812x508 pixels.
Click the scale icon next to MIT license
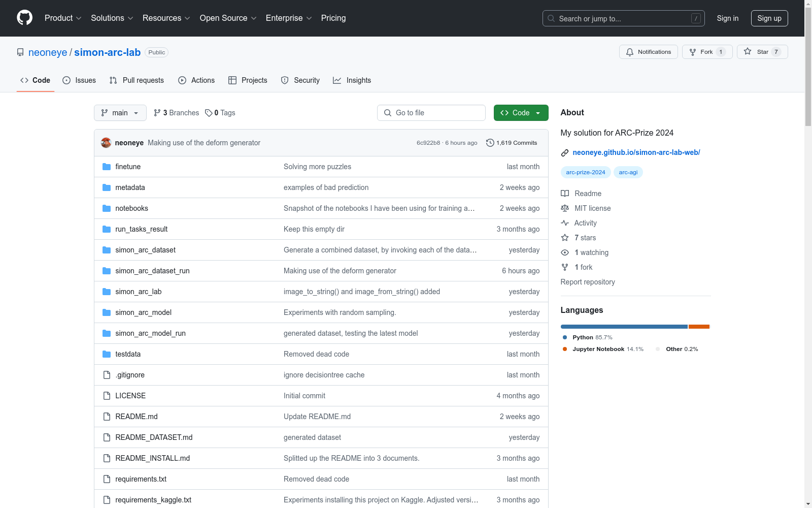pyautogui.click(x=565, y=208)
